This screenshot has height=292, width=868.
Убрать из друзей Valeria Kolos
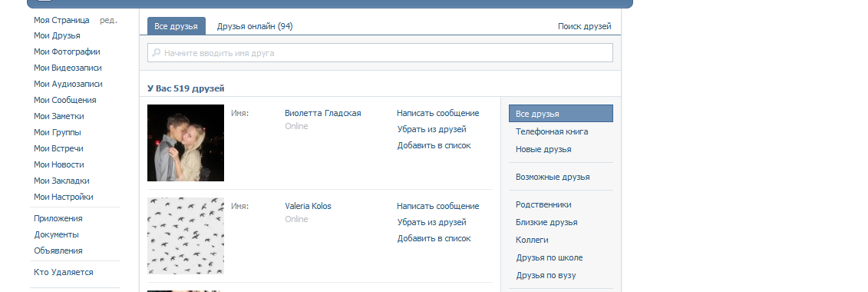click(x=432, y=222)
